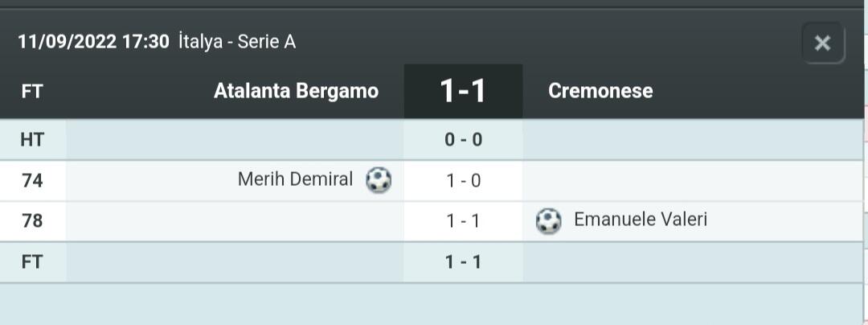The image size is (868, 325).
Task: Click the goal ball icon beside Merih Demiral
Action: tap(379, 180)
